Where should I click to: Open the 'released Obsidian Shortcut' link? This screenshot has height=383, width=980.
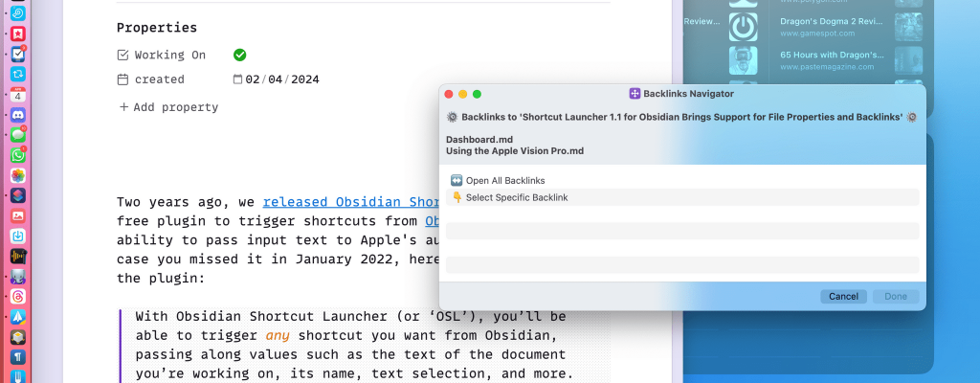[x=349, y=202]
